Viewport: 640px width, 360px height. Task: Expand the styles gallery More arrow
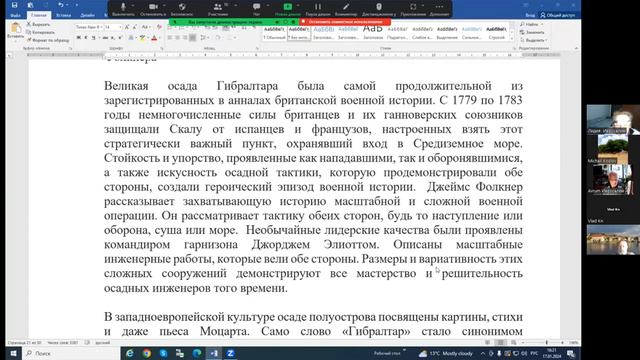click(512, 38)
